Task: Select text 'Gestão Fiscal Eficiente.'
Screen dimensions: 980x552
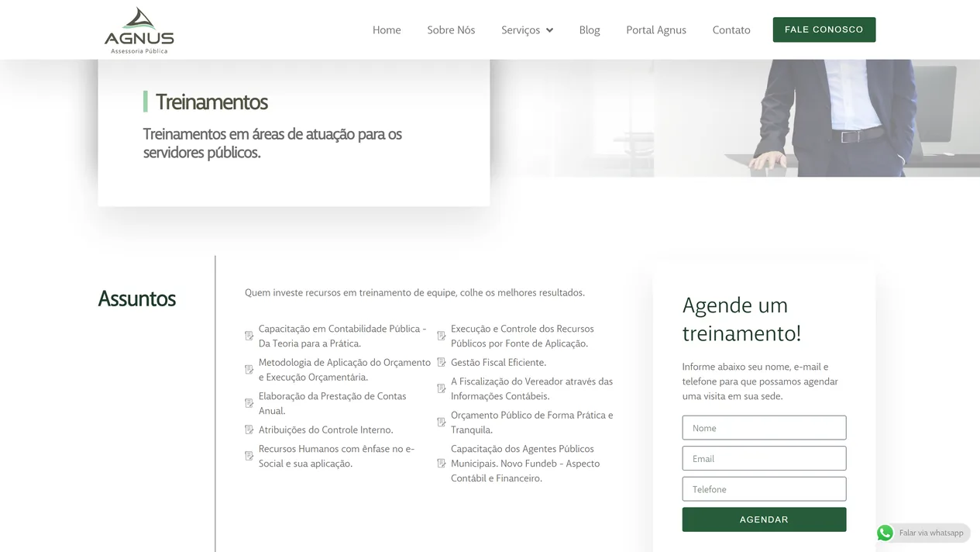Action: 499,362
